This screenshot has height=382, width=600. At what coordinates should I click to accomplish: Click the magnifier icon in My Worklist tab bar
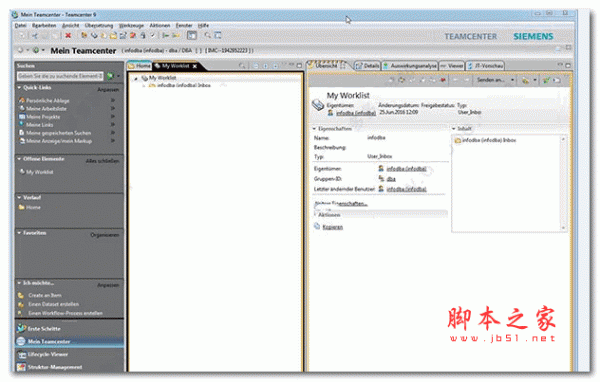click(241, 66)
